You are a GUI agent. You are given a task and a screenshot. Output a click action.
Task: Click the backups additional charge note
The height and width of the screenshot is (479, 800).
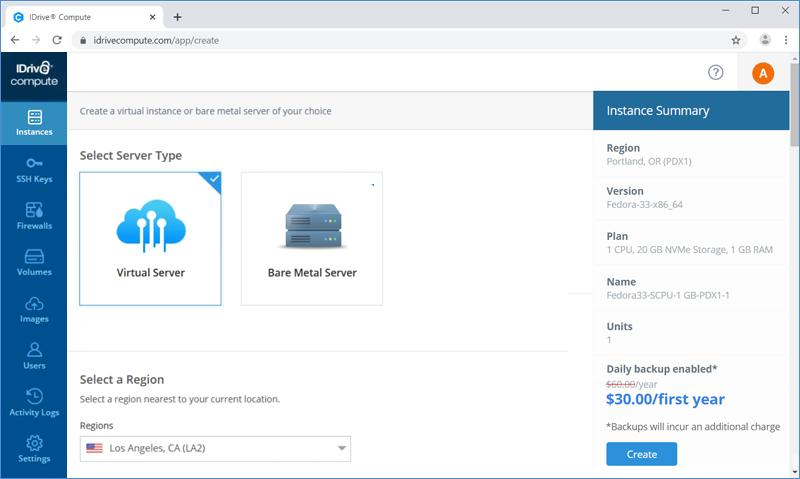point(693,427)
